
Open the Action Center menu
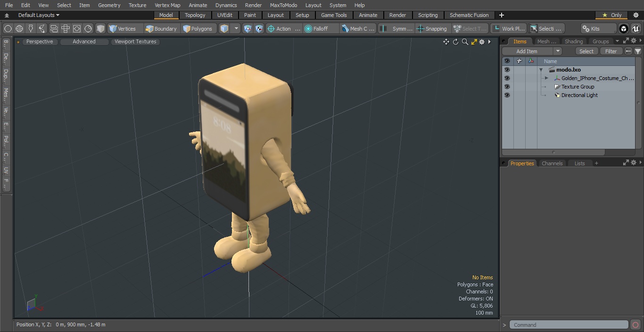tap(284, 29)
